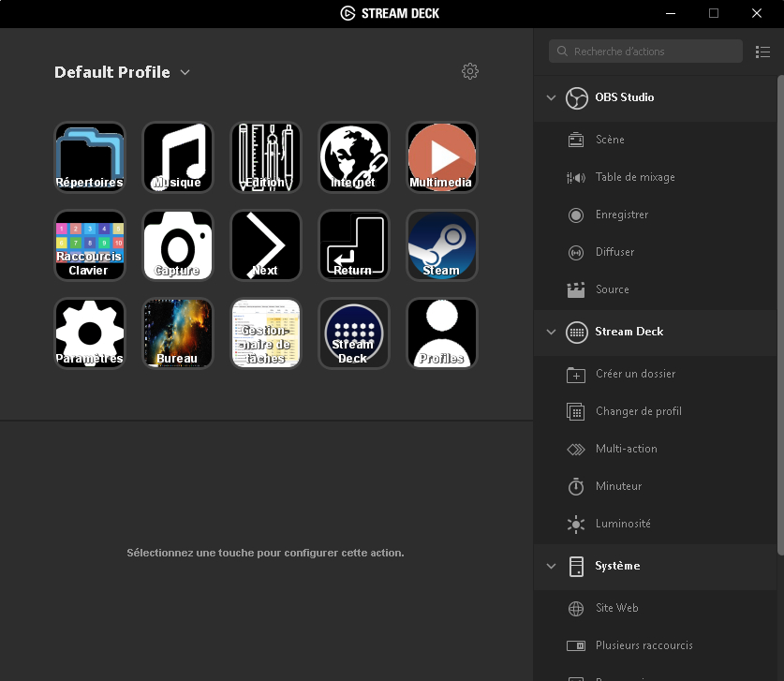Image resolution: width=784 pixels, height=681 pixels.
Task: Select the Profiles key icon
Action: (x=442, y=333)
